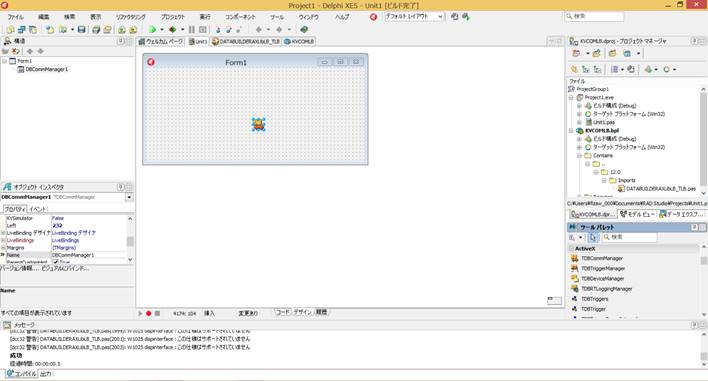Click the green Run arrow in toolbar
Viewport: 708px width, 381px height.
pos(152,29)
